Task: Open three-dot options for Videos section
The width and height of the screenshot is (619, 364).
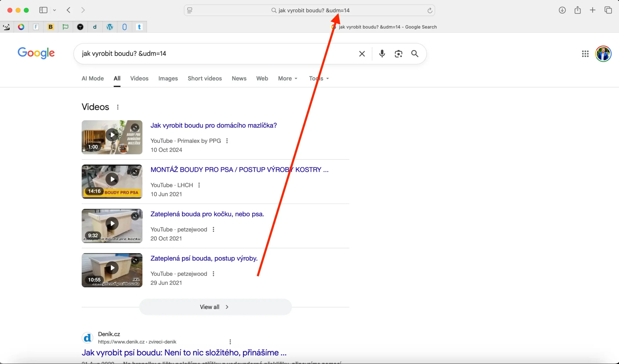Action: click(x=118, y=107)
